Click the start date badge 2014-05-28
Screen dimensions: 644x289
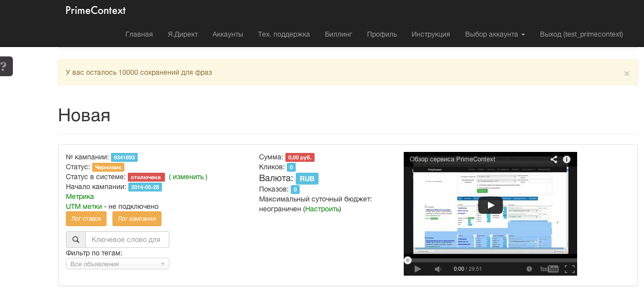[x=145, y=187]
